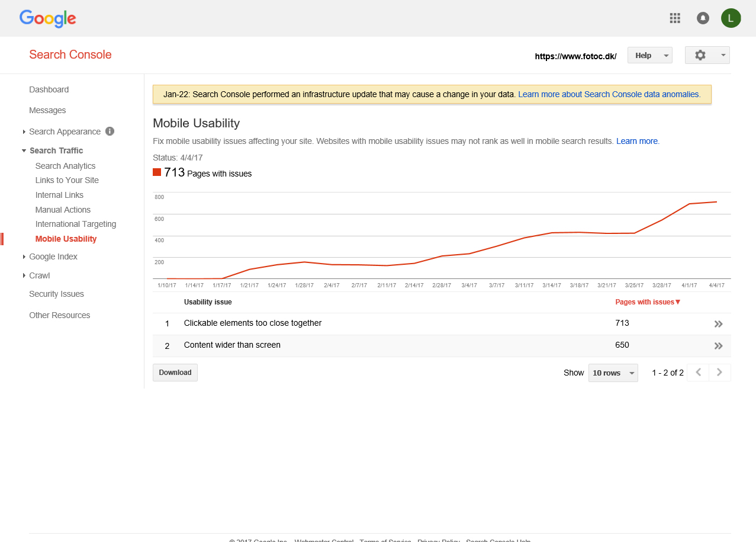Open the Help dropdown
The image size is (756, 542).
coord(650,56)
